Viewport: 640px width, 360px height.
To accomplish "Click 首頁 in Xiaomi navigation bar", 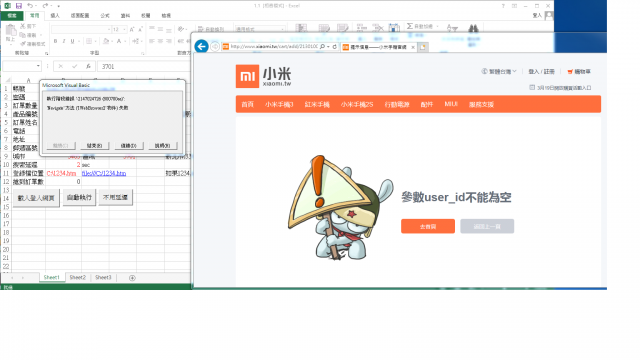I will (x=247, y=104).
